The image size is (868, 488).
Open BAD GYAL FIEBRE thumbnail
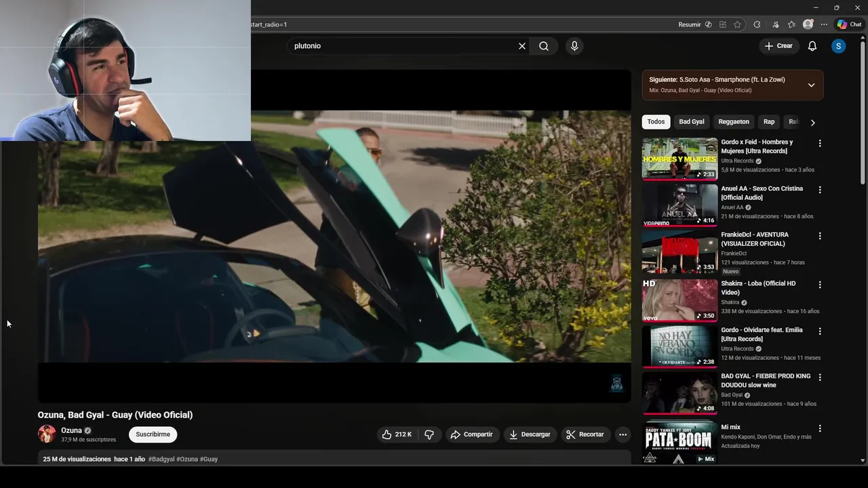[679, 392]
